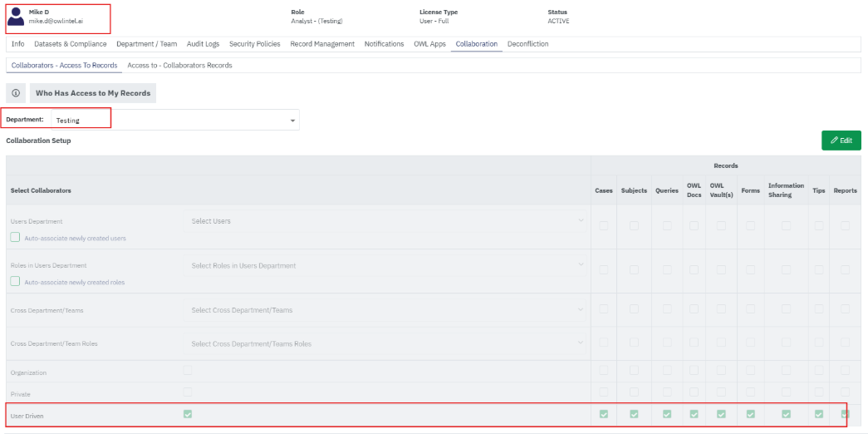
Task: Open Access to - Collaborators Records subtab
Action: tap(179, 65)
